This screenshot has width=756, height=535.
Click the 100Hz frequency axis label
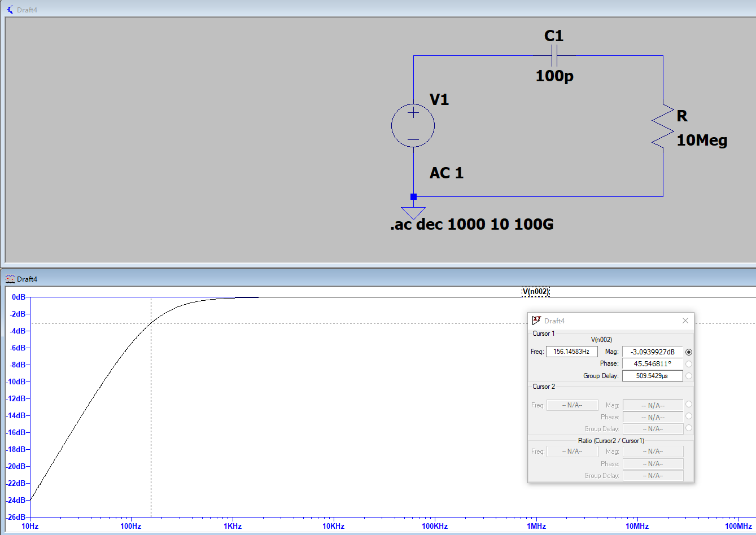point(130,526)
